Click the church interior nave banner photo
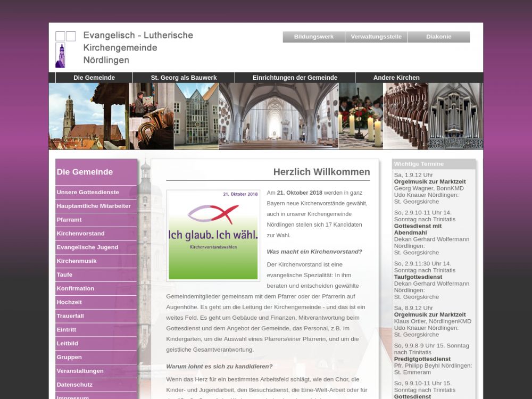532x399 pixels. click(x=278, y=115)
